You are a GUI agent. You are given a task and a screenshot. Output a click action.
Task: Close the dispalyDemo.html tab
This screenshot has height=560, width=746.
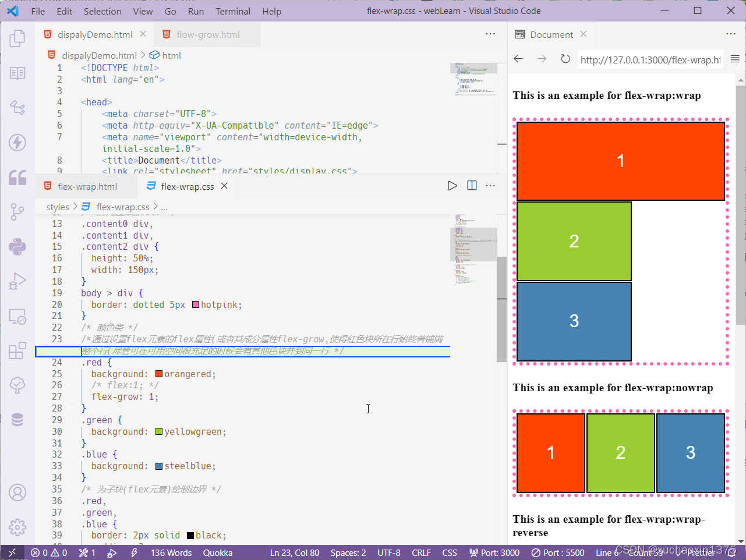[143, 34]
